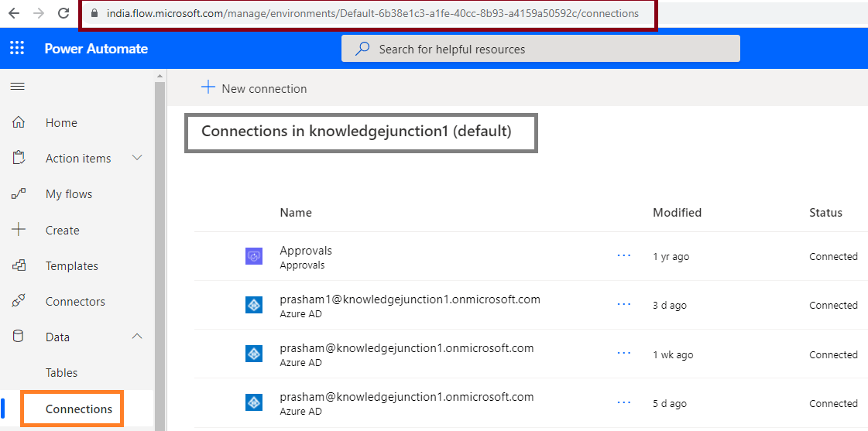Viewport: 868px width, 431px height.
Task: Click the Approvals connector icon
Action: click(x=253, y=256)
